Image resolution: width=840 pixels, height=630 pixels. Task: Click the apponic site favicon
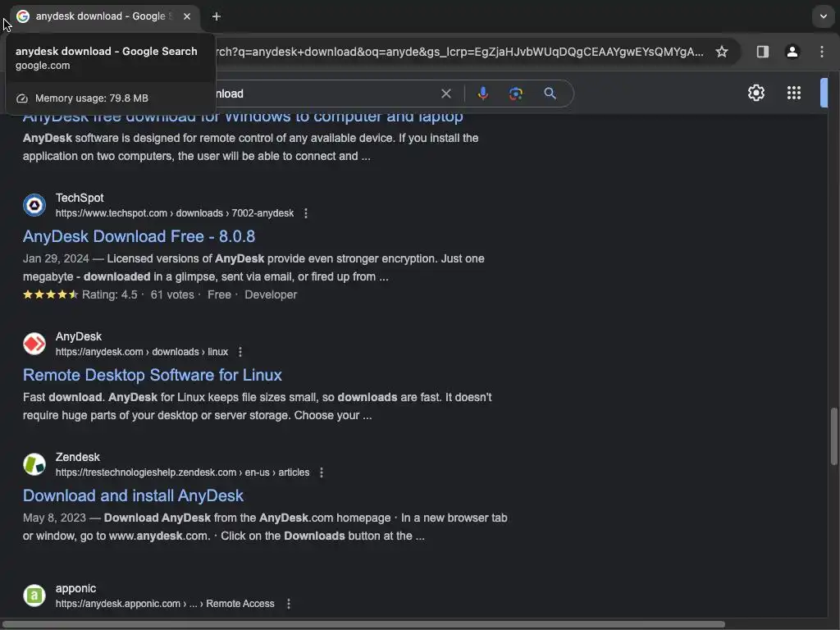[x=34, y=596]
